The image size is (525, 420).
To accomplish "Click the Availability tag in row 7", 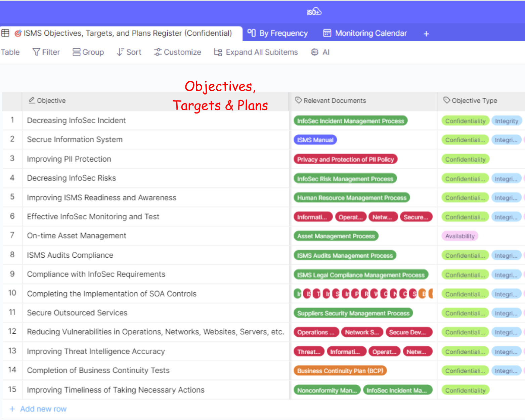I will [x=460, y=236].
